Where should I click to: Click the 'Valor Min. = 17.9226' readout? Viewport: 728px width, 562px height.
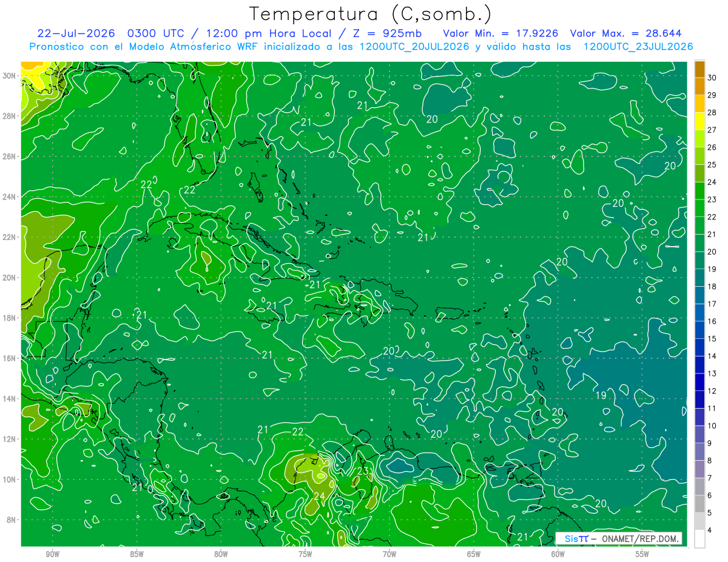[x=500, y=33]
